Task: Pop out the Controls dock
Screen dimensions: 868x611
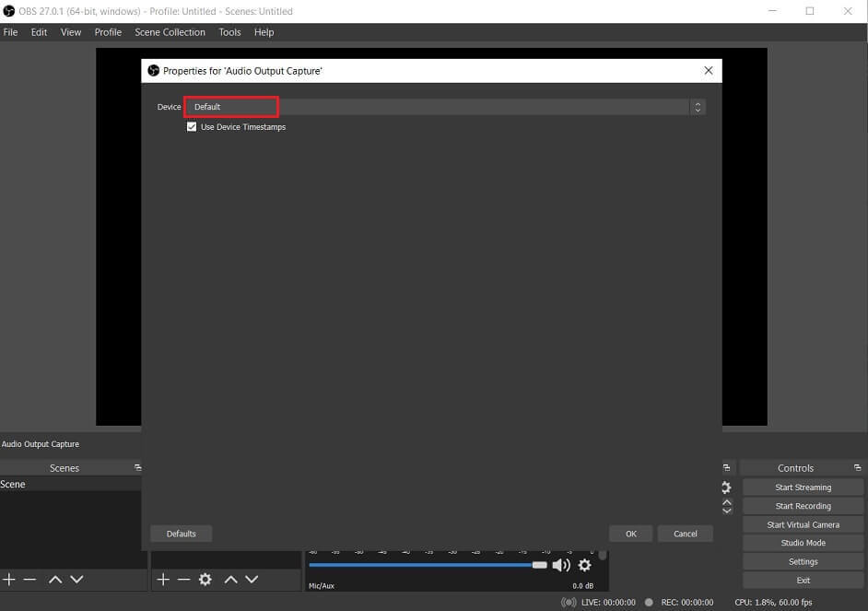Action: 858,467
